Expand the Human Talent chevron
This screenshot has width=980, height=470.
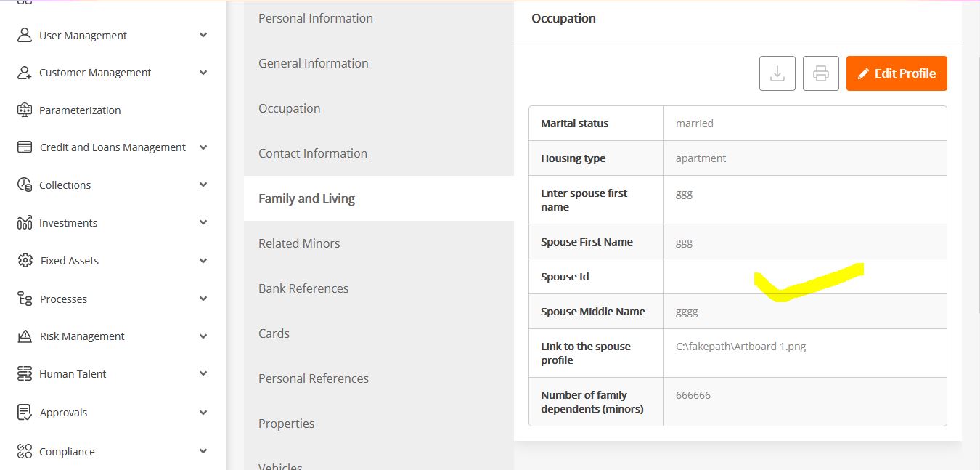coord(203,373)
